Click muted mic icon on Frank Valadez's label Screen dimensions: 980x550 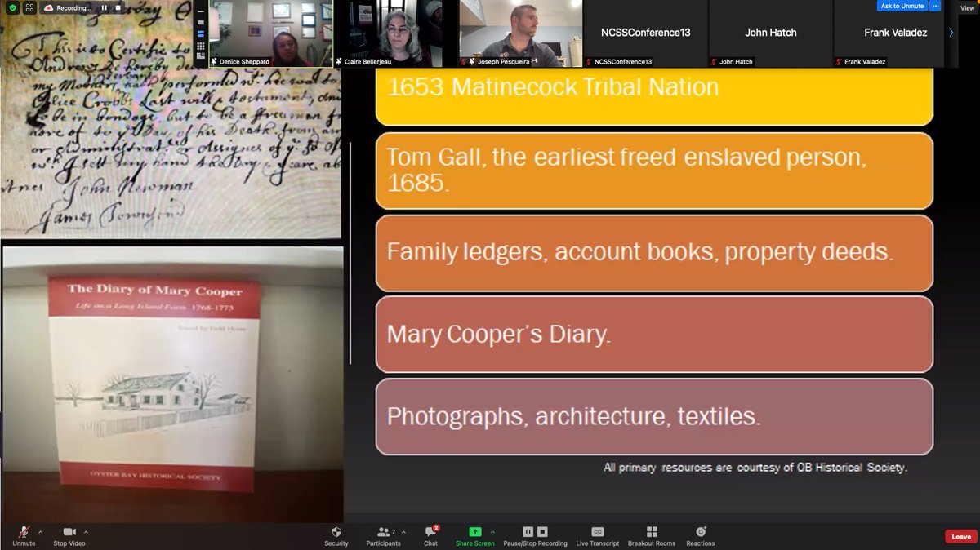839,62
